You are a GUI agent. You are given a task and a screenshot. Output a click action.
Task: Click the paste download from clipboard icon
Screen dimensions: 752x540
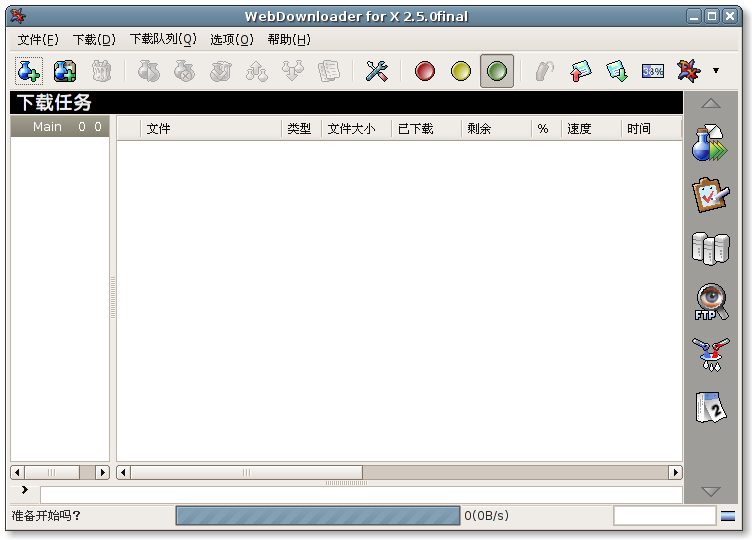click(65, 71)
